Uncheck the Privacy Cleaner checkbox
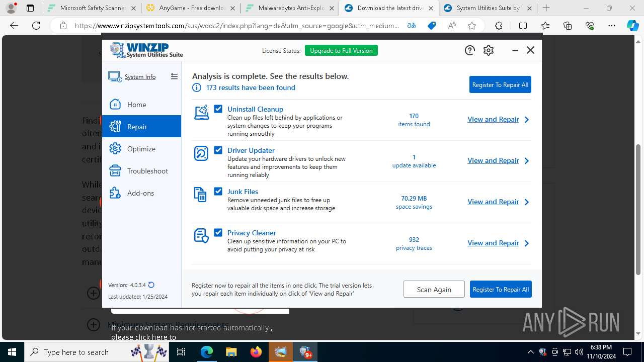 [218, 233]
